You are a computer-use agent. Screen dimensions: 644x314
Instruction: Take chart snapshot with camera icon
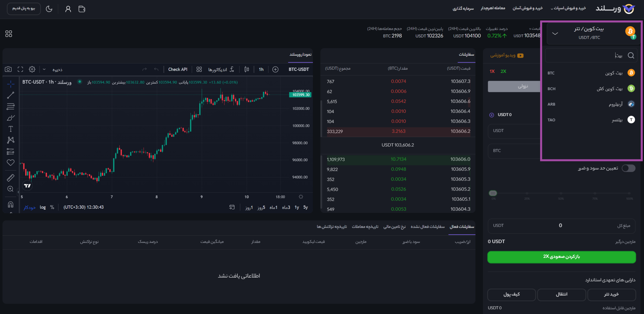click(x=8, y=69)
